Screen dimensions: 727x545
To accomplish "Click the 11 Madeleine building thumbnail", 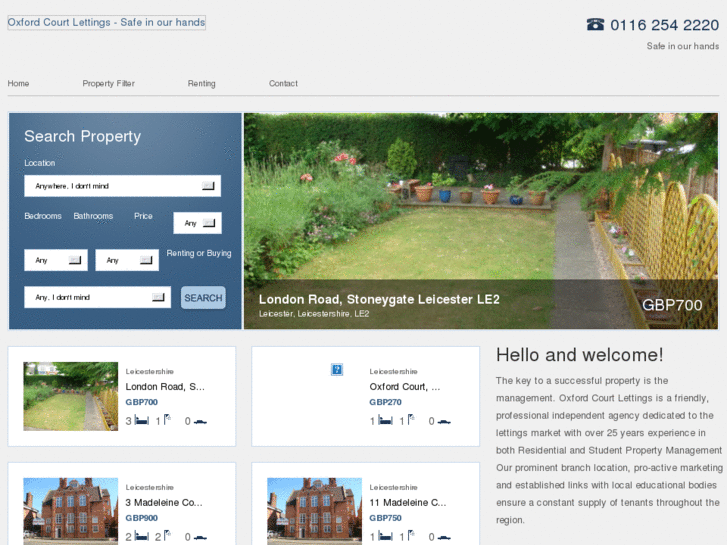I will coord(314,511).
